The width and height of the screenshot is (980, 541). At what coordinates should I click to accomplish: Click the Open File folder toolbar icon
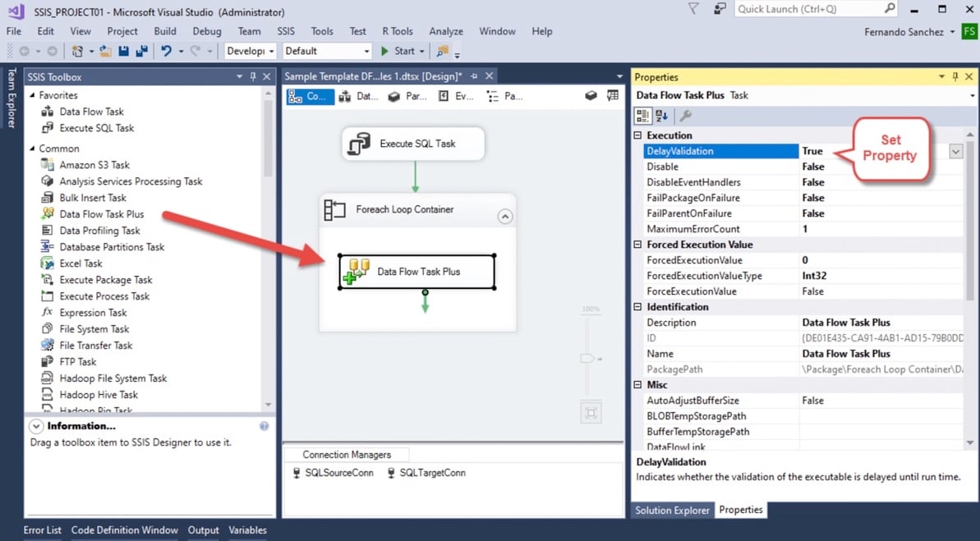point(105,51)
